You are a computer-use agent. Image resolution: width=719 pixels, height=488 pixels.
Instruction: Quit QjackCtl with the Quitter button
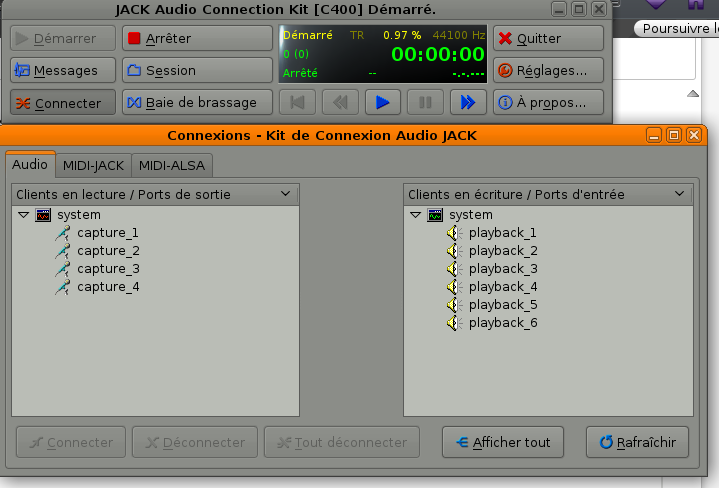pyautogui.click(x=548, y=38)
